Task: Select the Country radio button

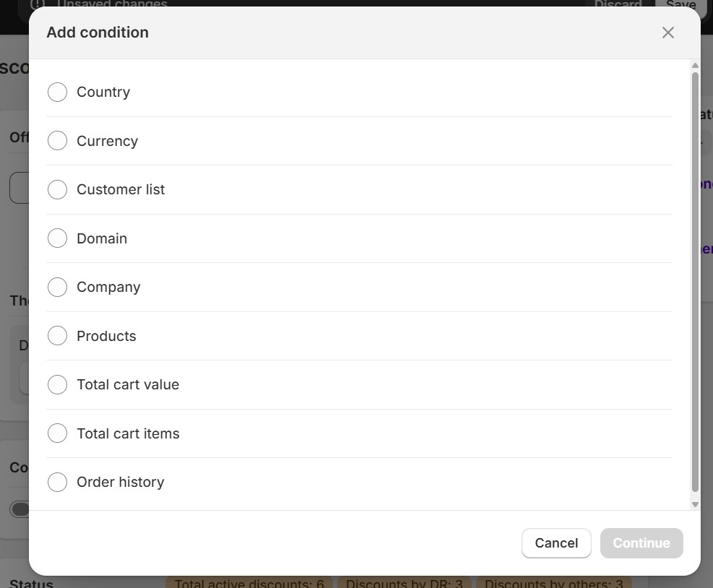Action: (x=57, y=92)
